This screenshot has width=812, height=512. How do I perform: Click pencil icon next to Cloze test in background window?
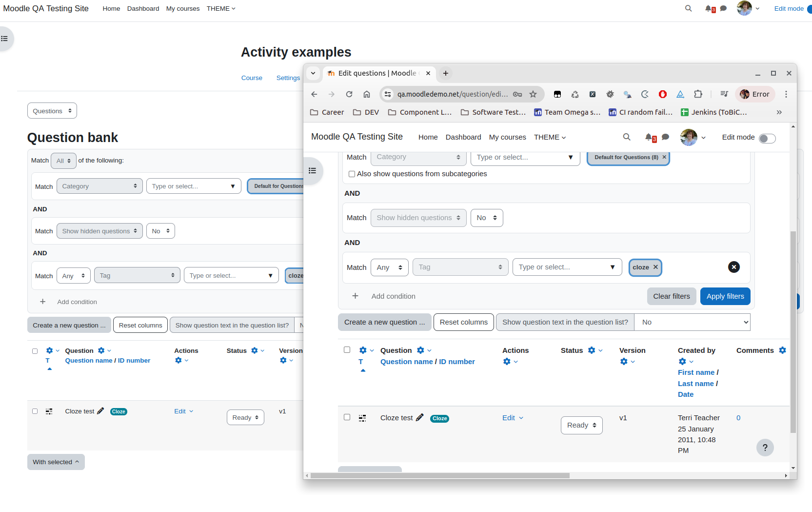(100, 411)
